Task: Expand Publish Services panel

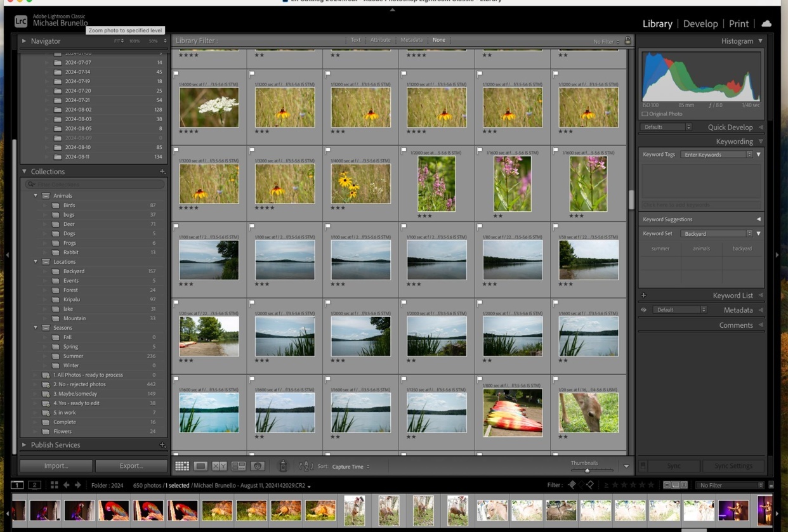Action: 24,445
